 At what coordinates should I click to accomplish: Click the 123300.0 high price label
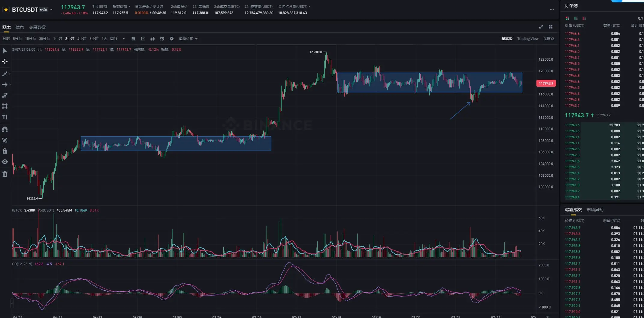click(x=316, y=52)
